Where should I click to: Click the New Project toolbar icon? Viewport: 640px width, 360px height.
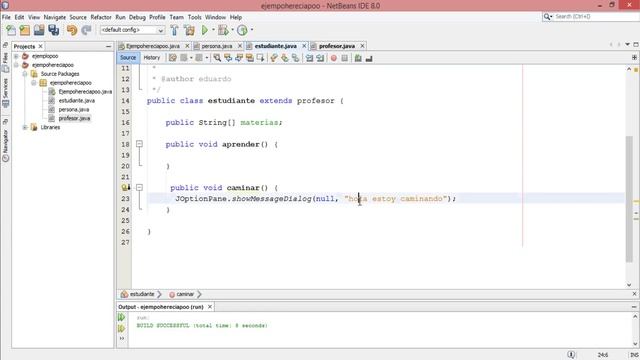(25, 30)
